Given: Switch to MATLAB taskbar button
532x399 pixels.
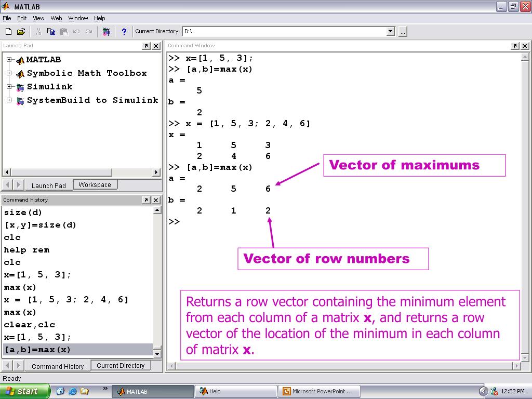Looking at the screenshot, I should [153, 392].
